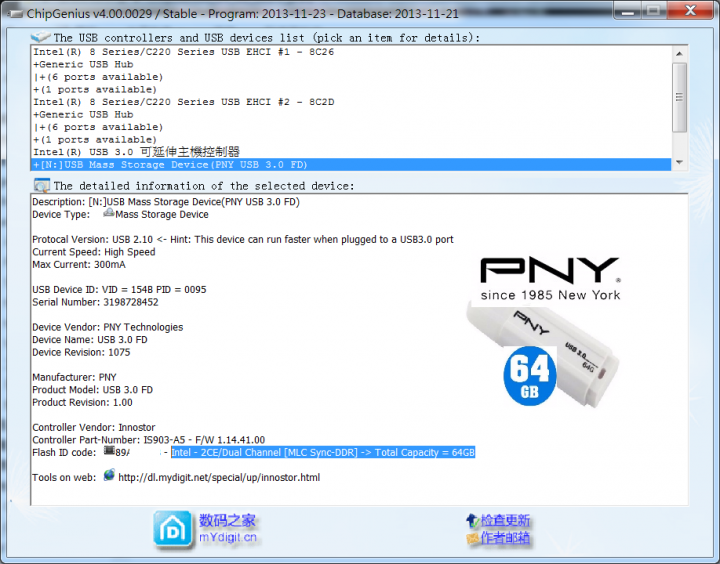The height and width of the screenshot is (564, 720).
Task: Select the Intel USB EHCI #1 - 8C26 row
Action: pos(351,52)
